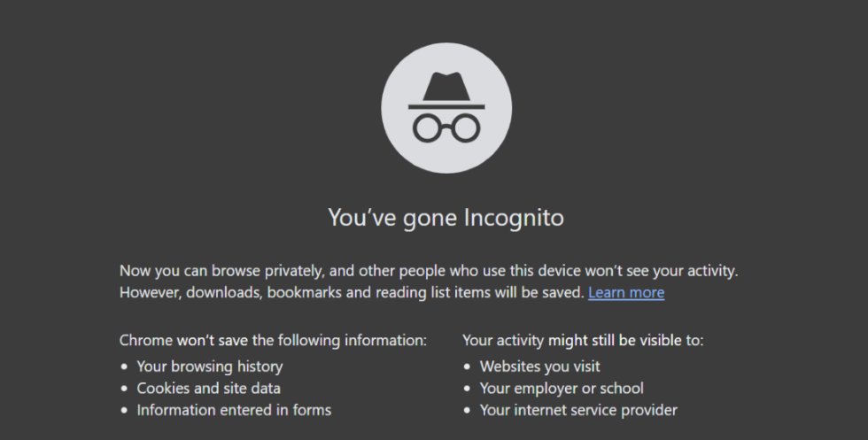Image resolution: width=868 pixels, height=440 pixels.
Task: Click the bullet beside "Your browsing history"
Action: click(124, 367)
